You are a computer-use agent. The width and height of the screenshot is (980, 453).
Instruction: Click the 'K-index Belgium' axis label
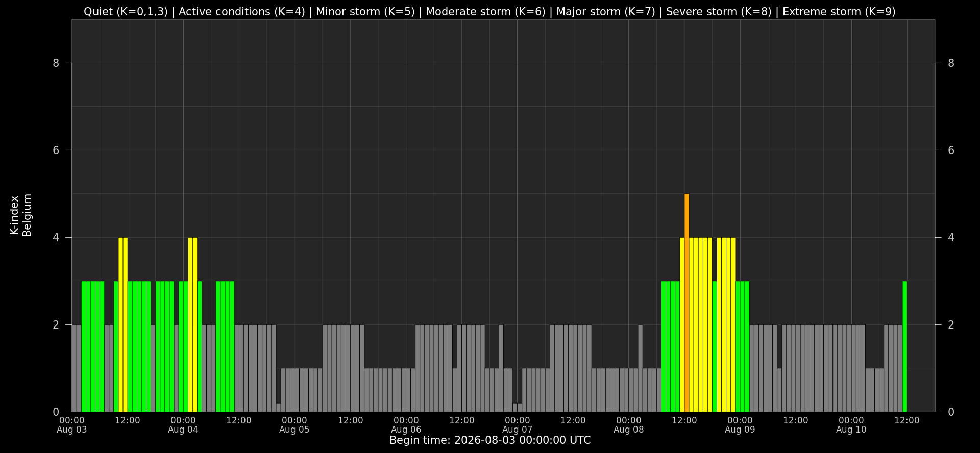click(21, 215)
